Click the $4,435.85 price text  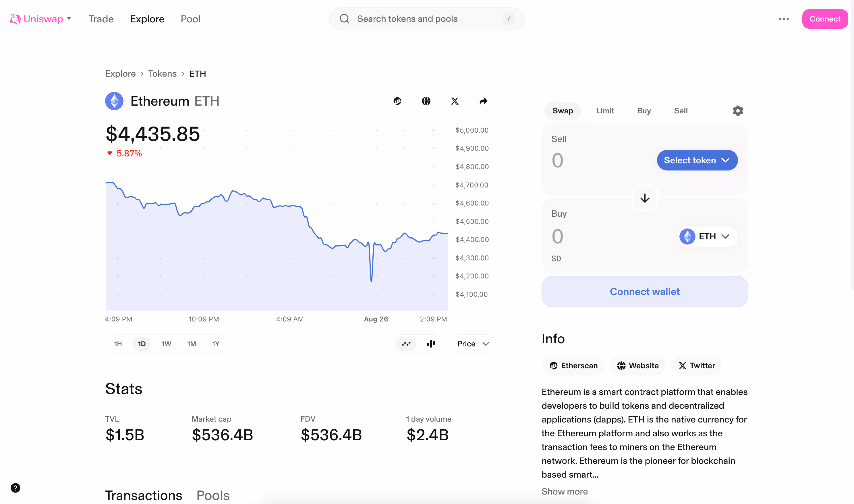152,134
